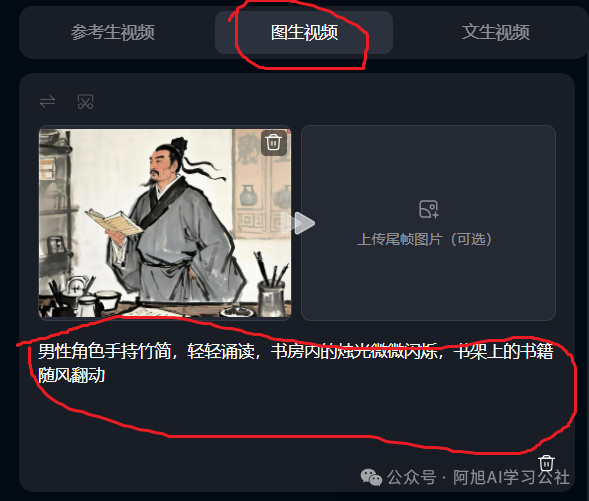Click the 阿旭AI学习公社 watermark text

[511, 477]
